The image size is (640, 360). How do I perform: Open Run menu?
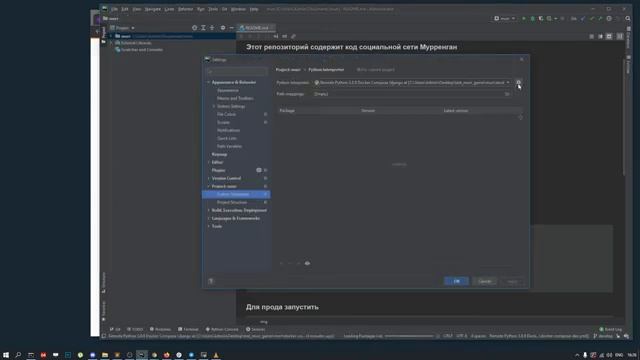click(x=200, y=9)
